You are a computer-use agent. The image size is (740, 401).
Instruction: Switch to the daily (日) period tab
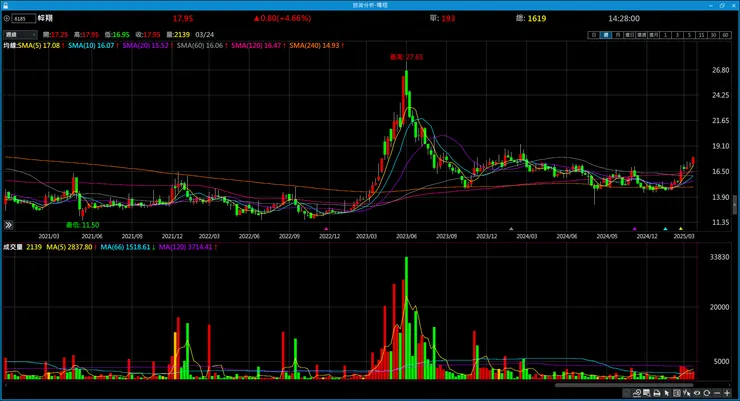(x=594, y=35)
